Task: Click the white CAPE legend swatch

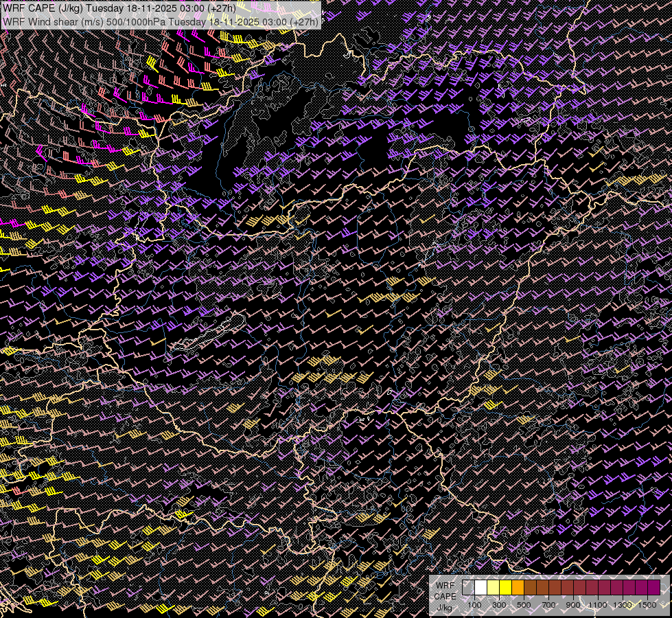Action: tap(481, 588)
